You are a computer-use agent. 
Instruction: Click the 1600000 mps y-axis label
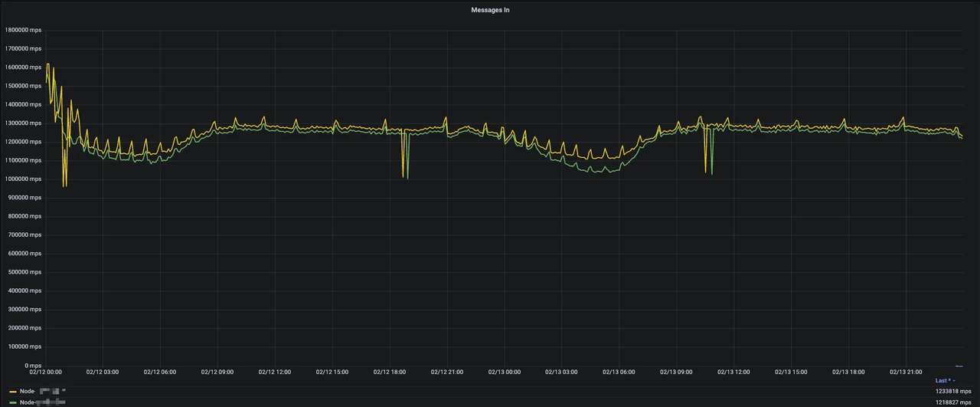[x=23, y=67]
